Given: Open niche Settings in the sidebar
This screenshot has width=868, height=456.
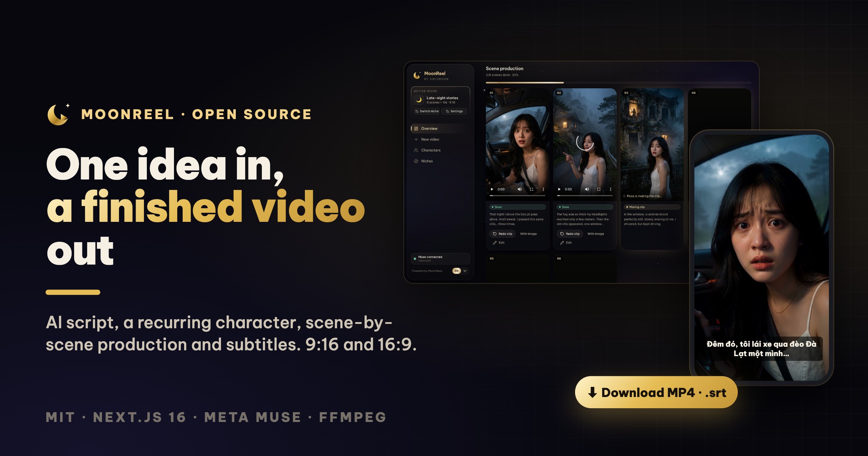Looking at the screenshot, I should pos(454,111).
